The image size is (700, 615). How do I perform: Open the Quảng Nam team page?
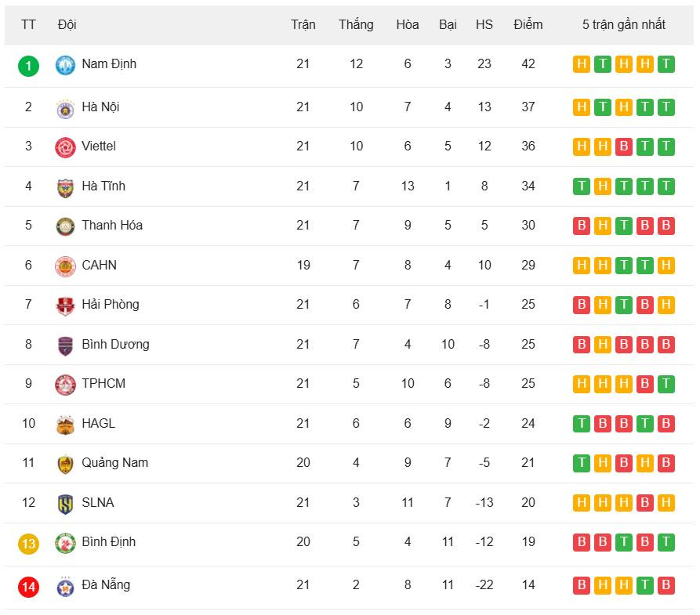114,462
